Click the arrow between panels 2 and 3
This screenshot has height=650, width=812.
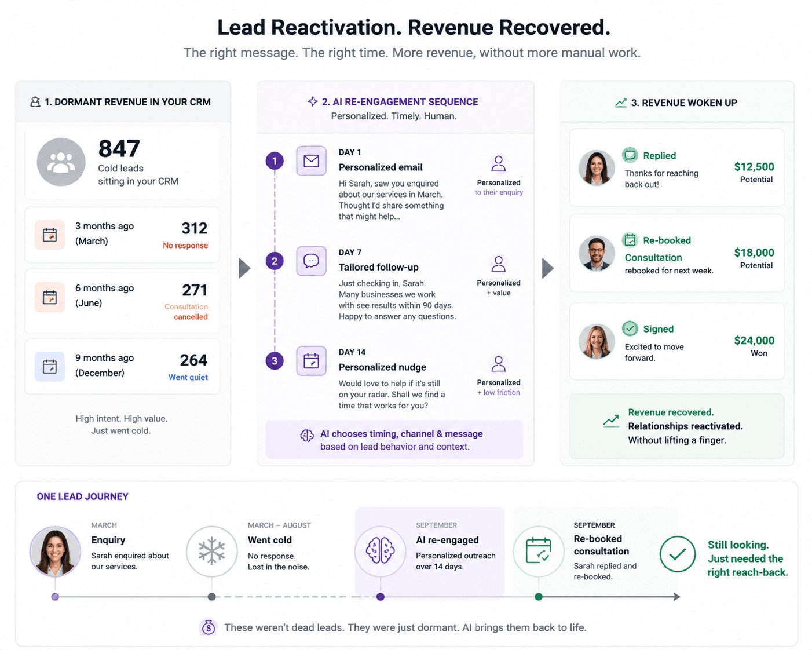click(x=548, y=268)
